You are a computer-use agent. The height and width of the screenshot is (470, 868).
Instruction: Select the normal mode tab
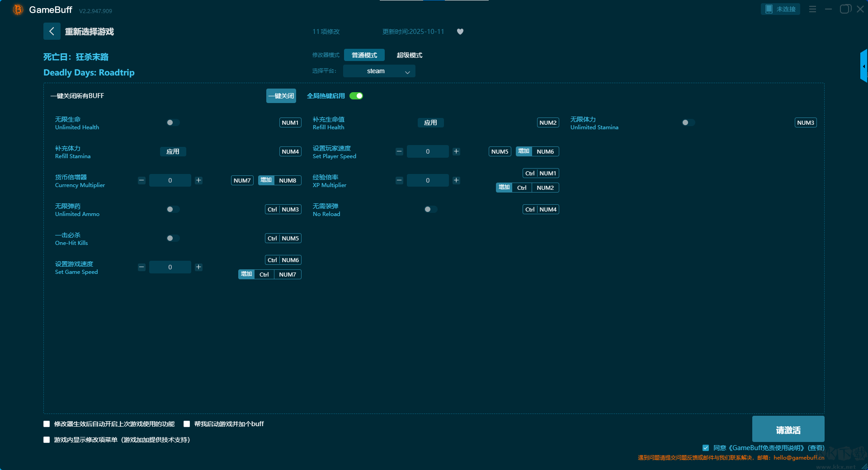[364, 55]
